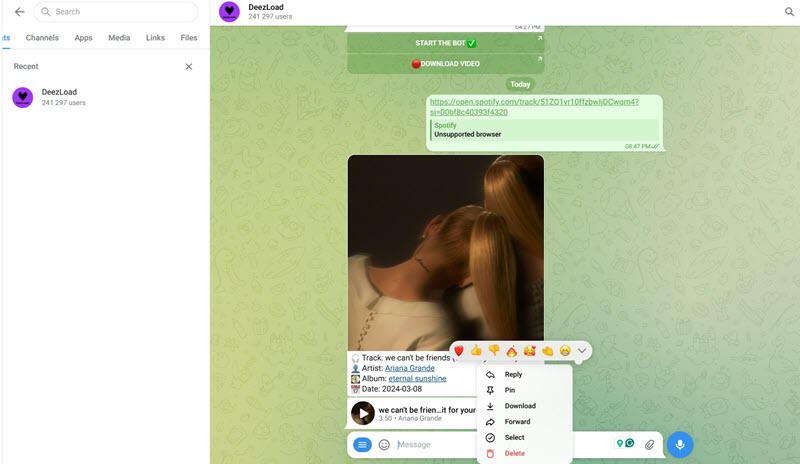Switch to the Media tab

[119, 38]
